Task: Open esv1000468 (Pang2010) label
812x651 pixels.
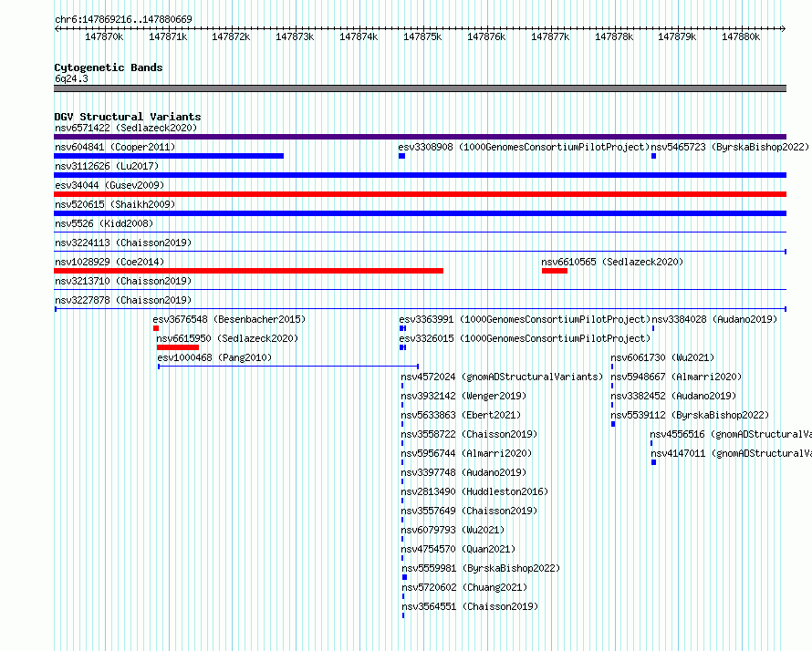Action: [214, 357]
